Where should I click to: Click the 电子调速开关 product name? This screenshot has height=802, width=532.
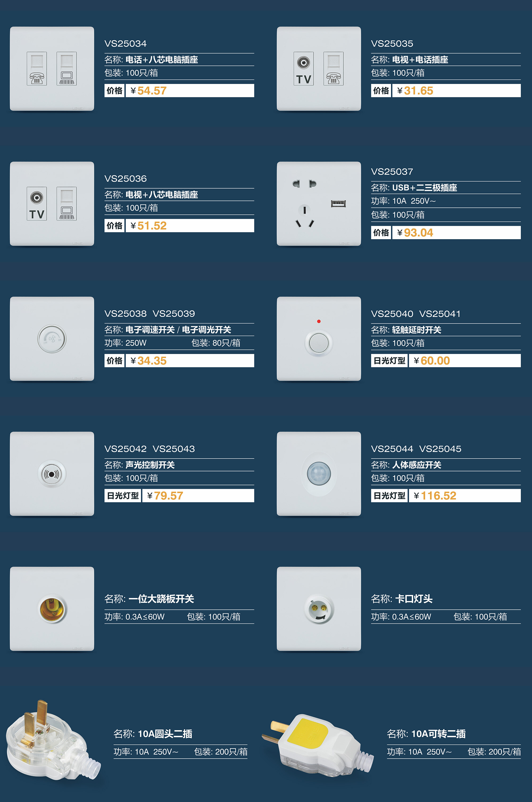click(150, 330)
